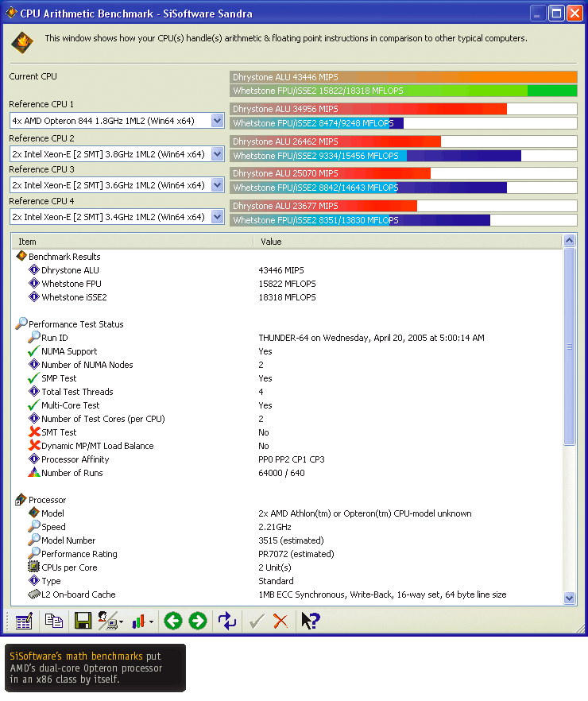Click the Whetstone 15822/18318 MFLOPS green bar

tap(404, 91)
